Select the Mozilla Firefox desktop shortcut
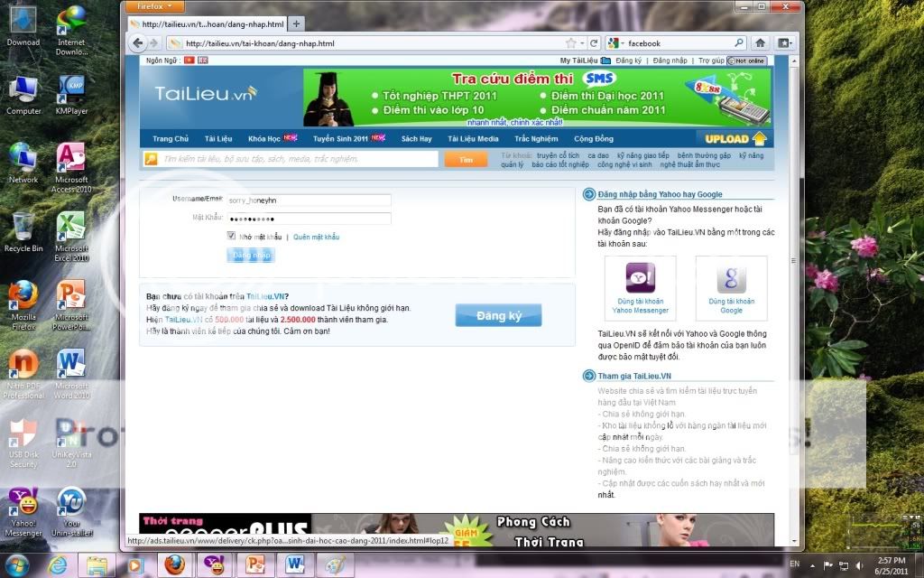Screen dimensions: 924x578 coord(23,305)
